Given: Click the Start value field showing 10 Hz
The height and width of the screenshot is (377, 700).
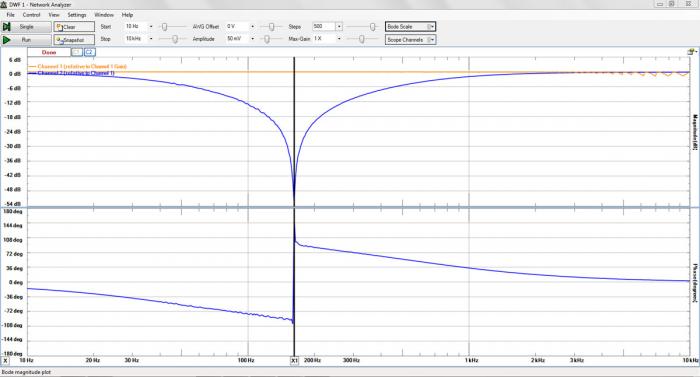Looking at the screenshot, I should coord(136,26).
